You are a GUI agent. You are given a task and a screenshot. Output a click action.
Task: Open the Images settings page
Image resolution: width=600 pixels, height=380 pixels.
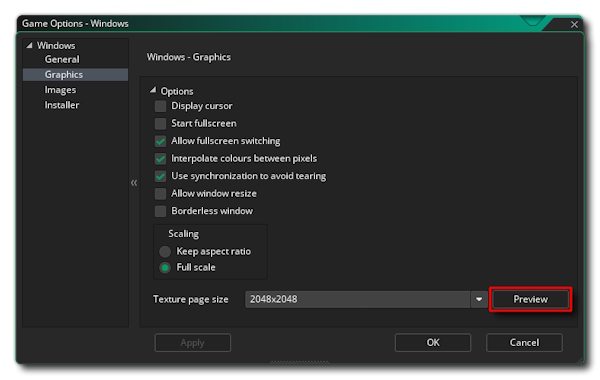tap(60, 90)
